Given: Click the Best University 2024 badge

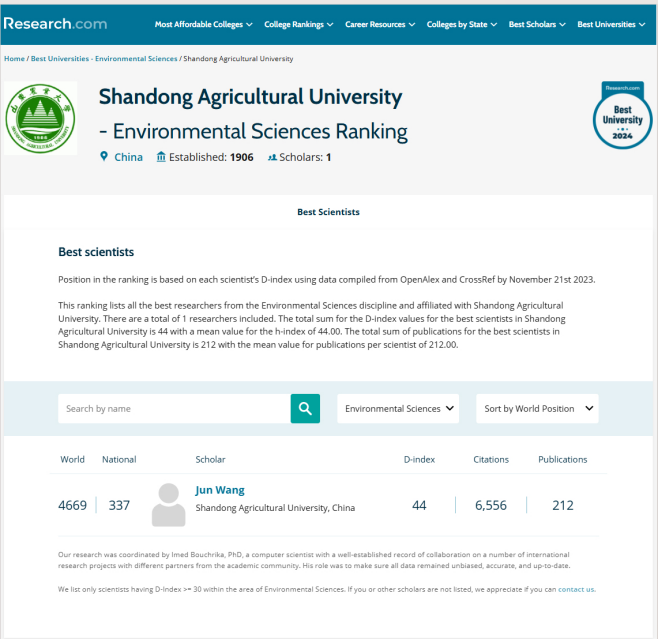Looking at the screenshot, I should pyautogui.click(x=622, y=115).
